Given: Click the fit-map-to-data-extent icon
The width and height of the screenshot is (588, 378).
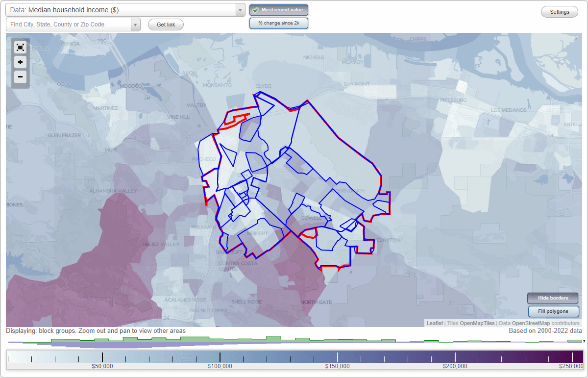Looking at the screenshot, I should [x=20, y=47].
